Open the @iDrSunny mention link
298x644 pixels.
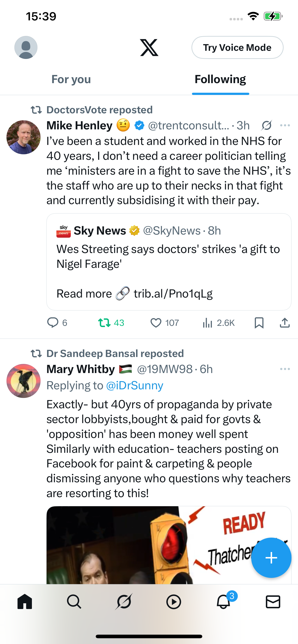135,385
